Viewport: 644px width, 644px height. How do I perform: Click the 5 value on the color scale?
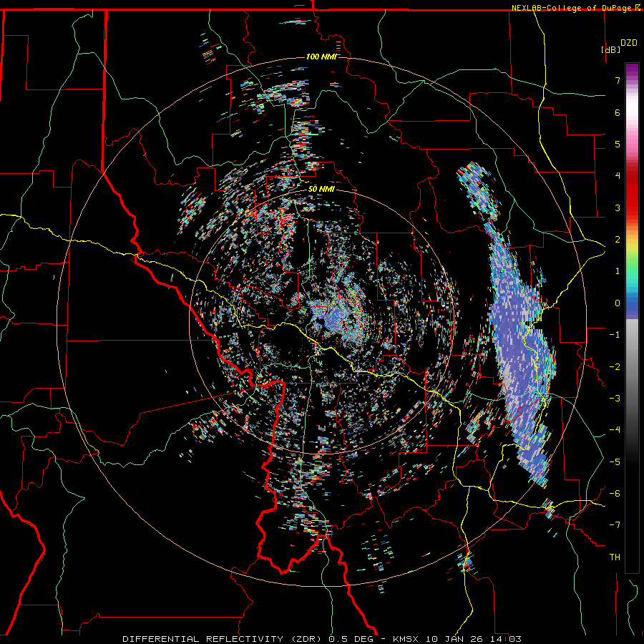click(618, 144)
